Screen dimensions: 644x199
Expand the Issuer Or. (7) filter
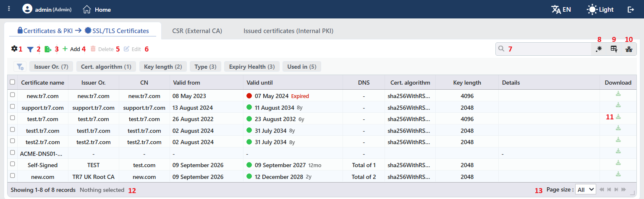(x=51, y=67)
